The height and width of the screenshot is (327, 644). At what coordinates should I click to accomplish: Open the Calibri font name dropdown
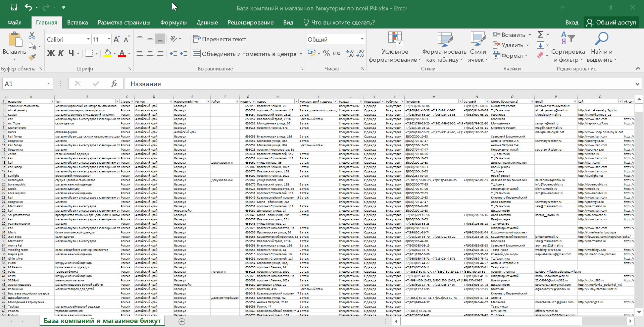[88, 39]
